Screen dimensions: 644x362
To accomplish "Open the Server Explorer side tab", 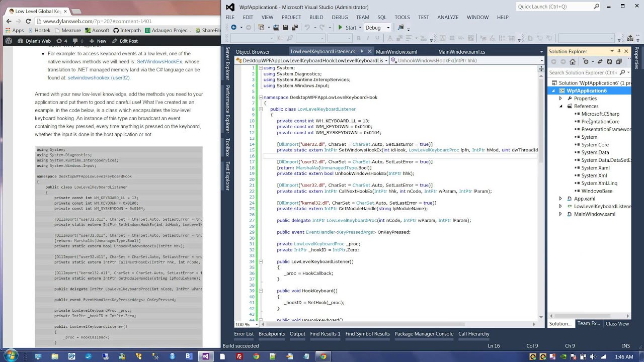I will [x=227, y=63].
